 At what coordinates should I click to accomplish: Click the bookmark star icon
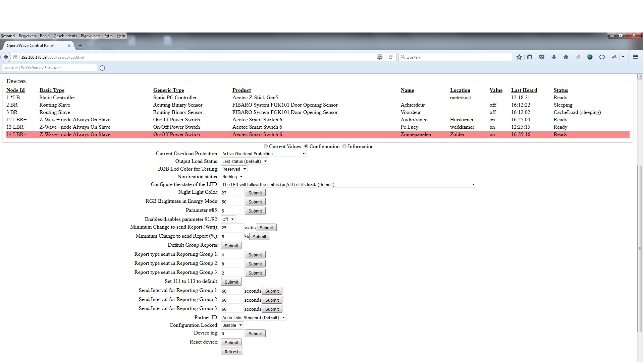(x=519, y=57)
